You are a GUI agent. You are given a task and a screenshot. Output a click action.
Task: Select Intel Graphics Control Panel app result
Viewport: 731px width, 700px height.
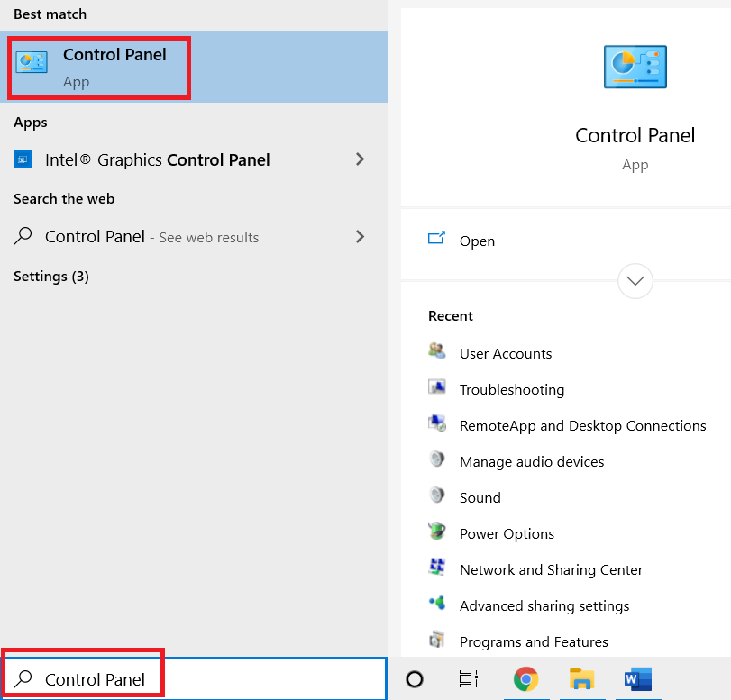(x=194, y=159)
